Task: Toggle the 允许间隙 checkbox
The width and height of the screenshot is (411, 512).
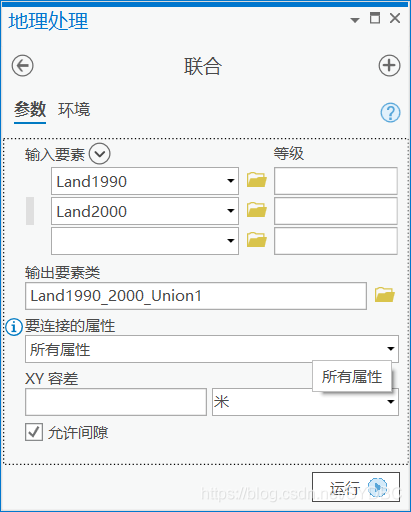Action: (x=34, y=432)
